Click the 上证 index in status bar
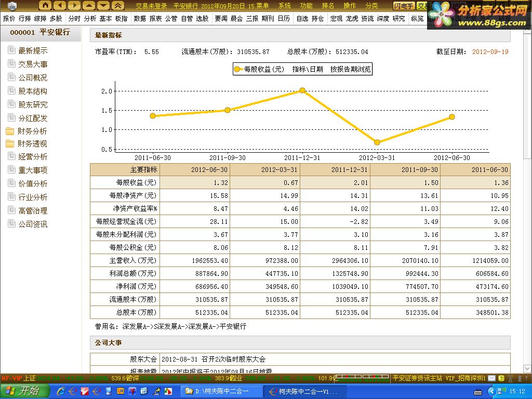The height and width of the screenshot is (399, 532). pos(30,378)
